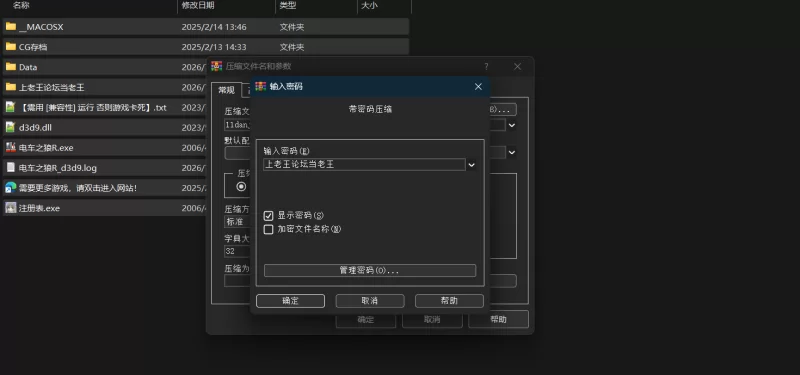This screenshot has width=800, height=375.
Task: Click the dimmed 确定 button of background dialog
Action: pos(366,320)
